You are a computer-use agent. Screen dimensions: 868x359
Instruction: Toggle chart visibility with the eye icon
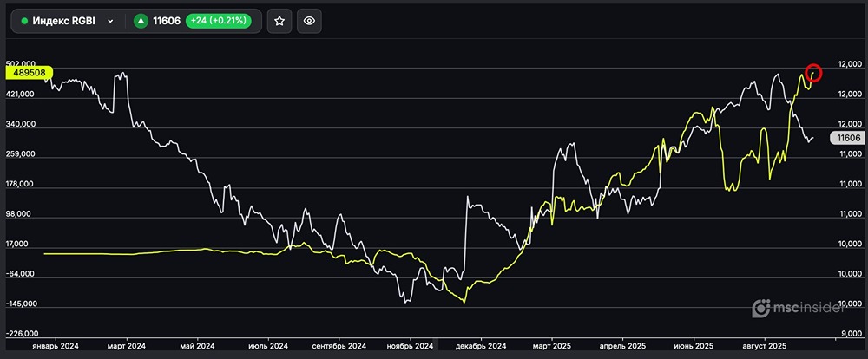[309, 21]
